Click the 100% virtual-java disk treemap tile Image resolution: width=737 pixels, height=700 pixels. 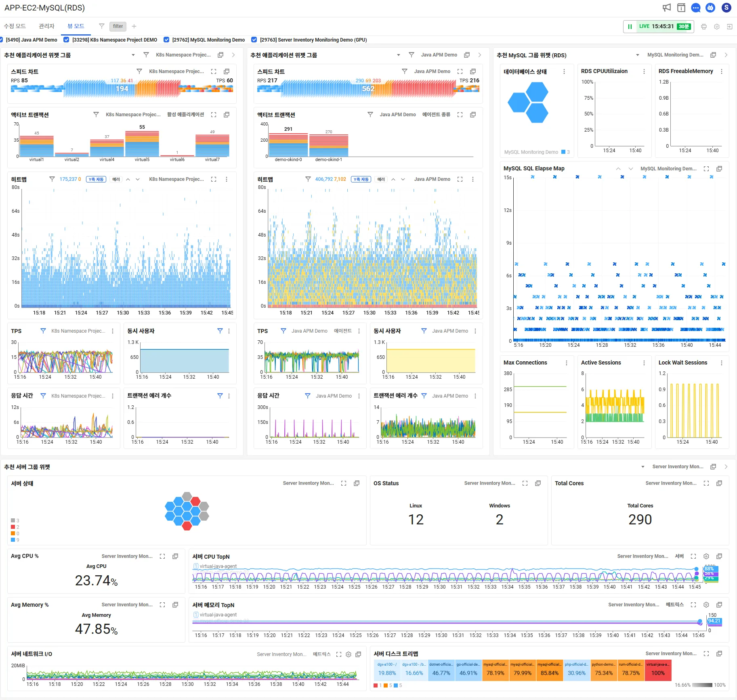point(658,670)
